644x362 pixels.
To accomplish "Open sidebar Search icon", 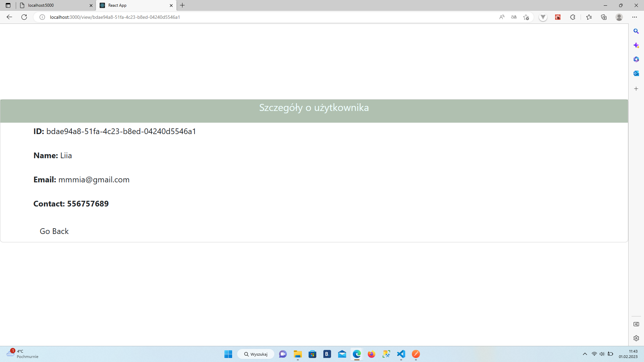I will [636, 31].
